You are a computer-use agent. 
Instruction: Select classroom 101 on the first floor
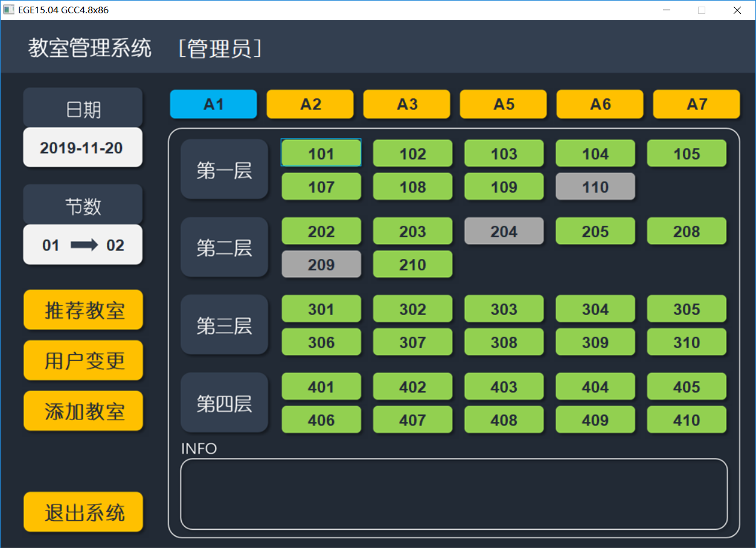(x=321, y=153)
